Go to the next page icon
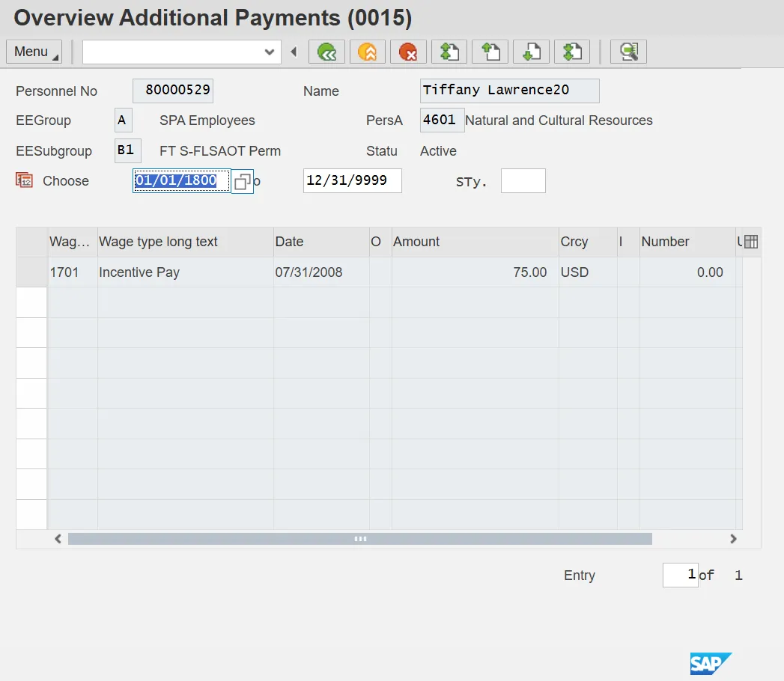This screenshot has height=681, width=784. [531, 52]
